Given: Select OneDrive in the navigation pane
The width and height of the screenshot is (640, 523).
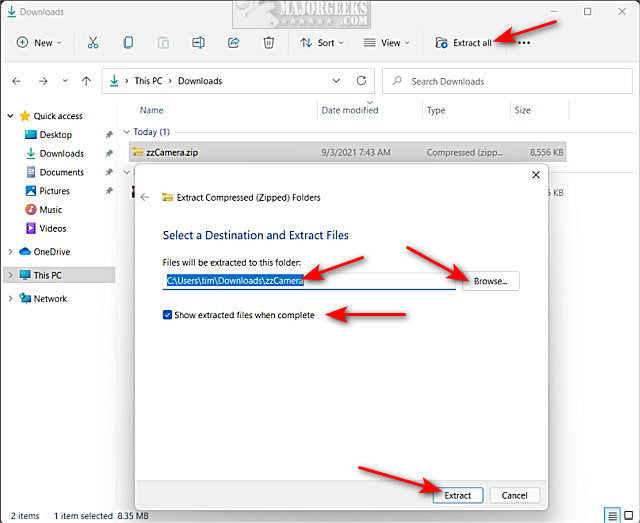Looking at the screenshot, I should point(51,252).
